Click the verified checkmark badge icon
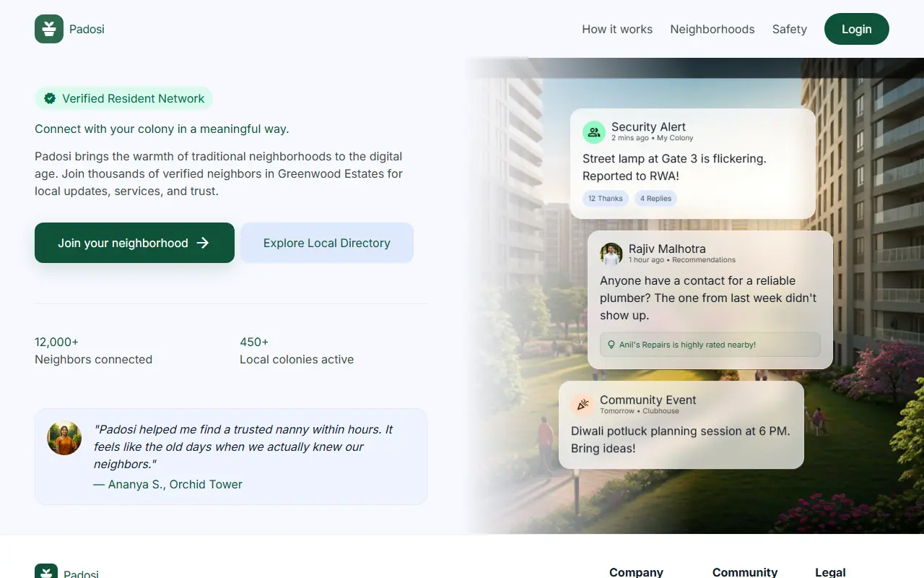Viewport: 924px width, 578px height. pos(50,98)
